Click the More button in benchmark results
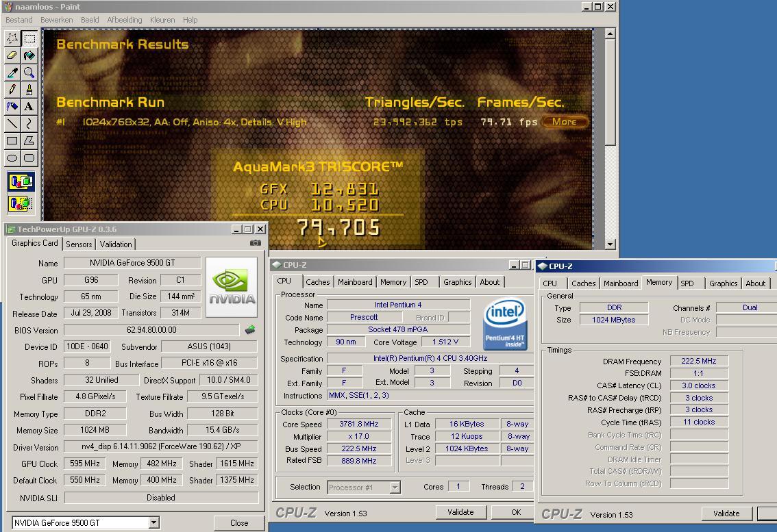 point(565,122)
